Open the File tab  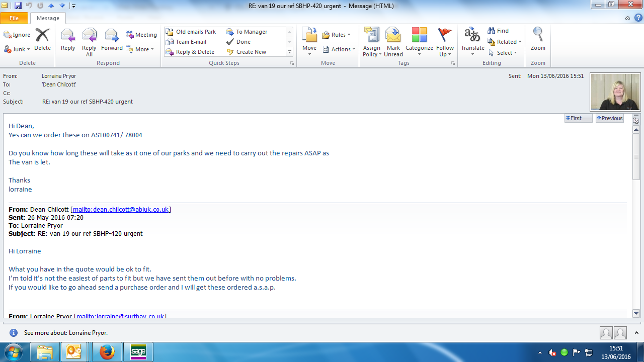[14, 18]
